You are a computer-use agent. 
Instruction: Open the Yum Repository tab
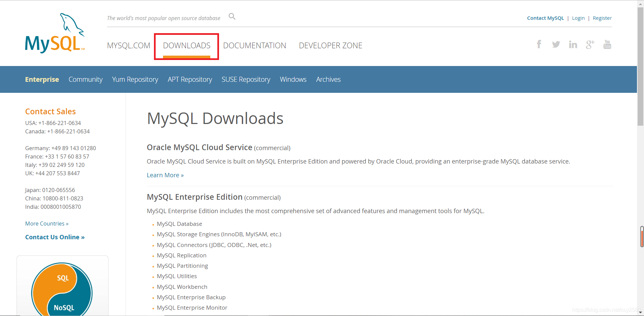pyautogui.click(x=135, y=79)
